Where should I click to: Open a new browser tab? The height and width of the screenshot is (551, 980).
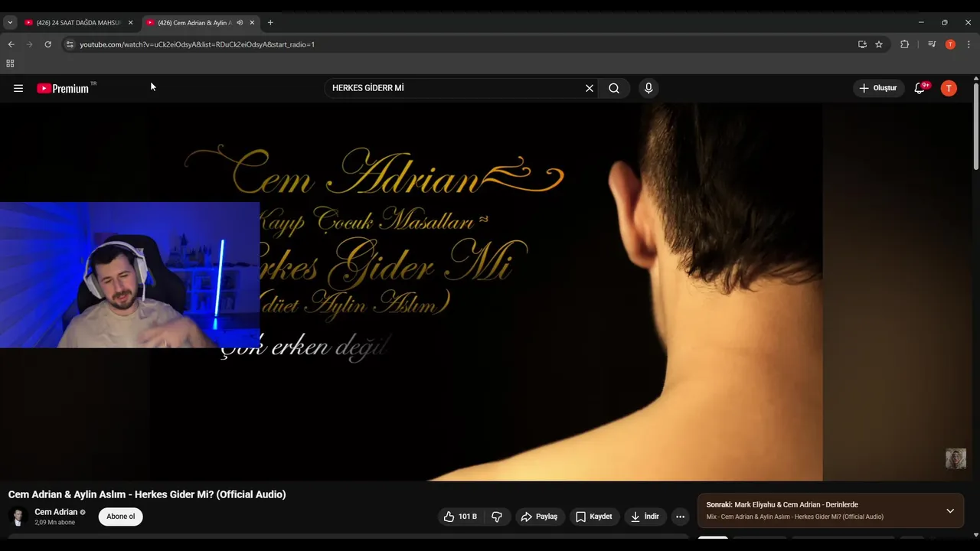point(270,23)
